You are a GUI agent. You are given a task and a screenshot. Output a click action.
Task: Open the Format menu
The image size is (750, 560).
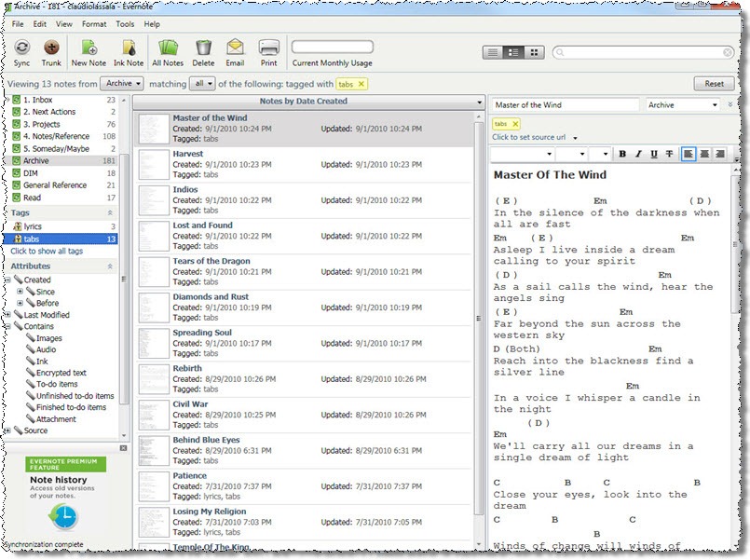coord(94,24)
